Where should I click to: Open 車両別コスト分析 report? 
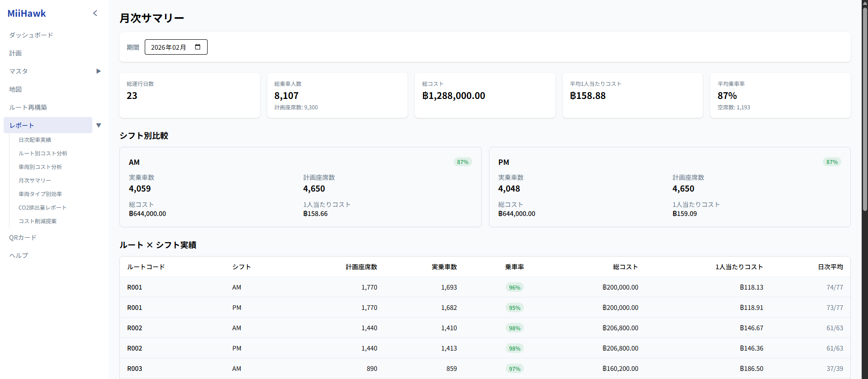(40, 167)
